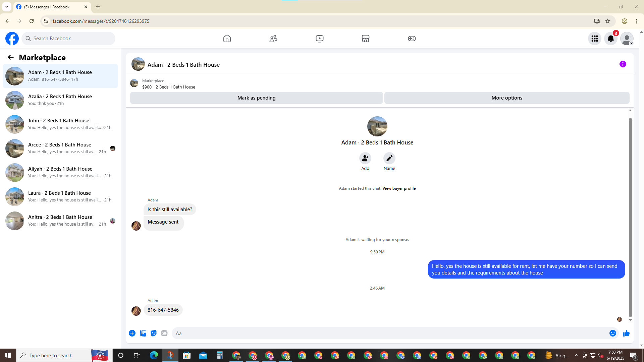Click the chat title avatar at top
Screen dimensions: 644x362
(x=138, y=64)
